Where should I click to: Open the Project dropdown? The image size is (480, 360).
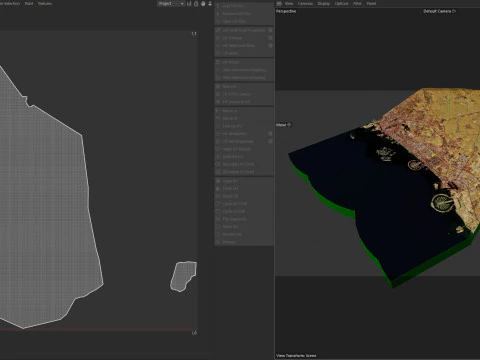[x=171, y=4]
